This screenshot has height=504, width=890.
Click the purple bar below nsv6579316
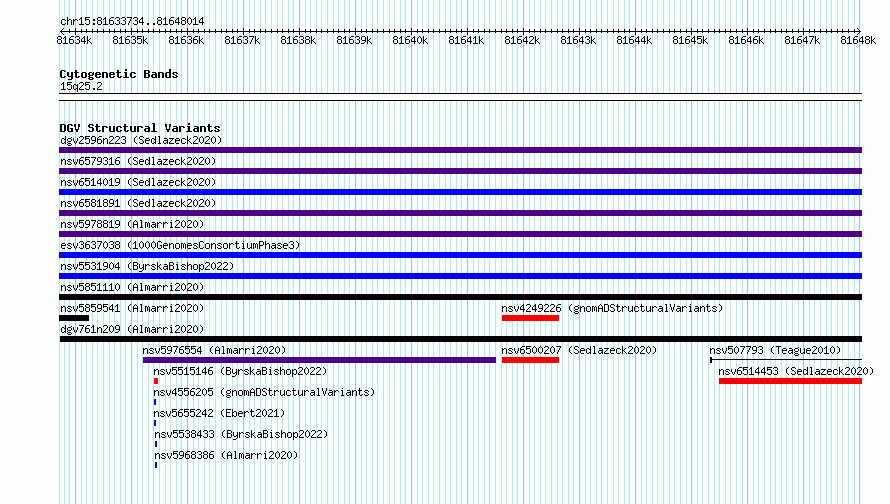point(460,171)
